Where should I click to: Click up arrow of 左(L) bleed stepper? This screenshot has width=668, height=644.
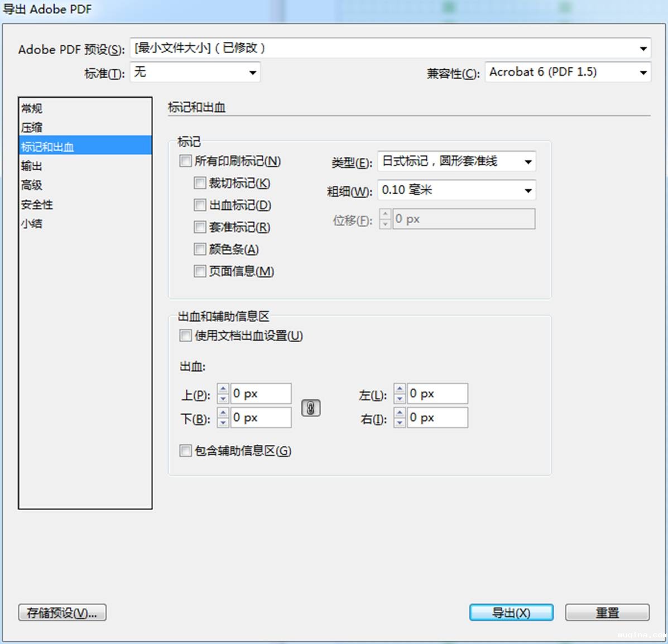point(400,389)
